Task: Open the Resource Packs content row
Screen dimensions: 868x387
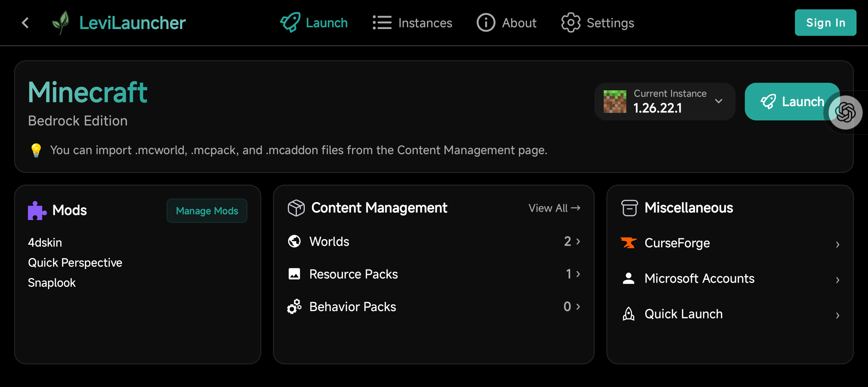Action: [x=434, y=274]
